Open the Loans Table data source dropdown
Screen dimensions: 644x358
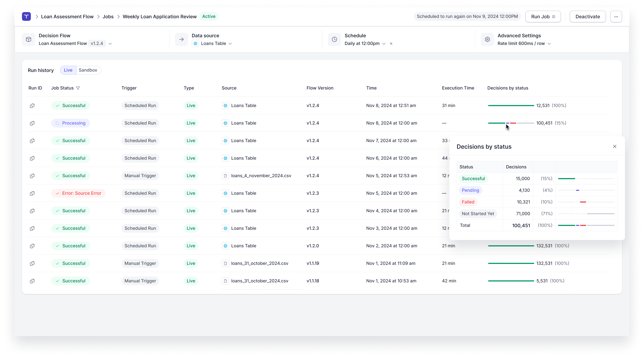230,44
